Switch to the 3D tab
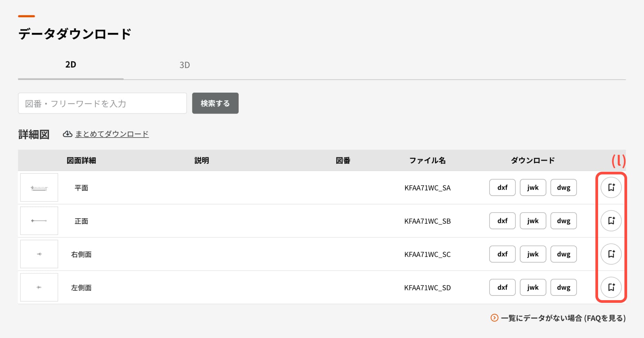 coord(184,65)
